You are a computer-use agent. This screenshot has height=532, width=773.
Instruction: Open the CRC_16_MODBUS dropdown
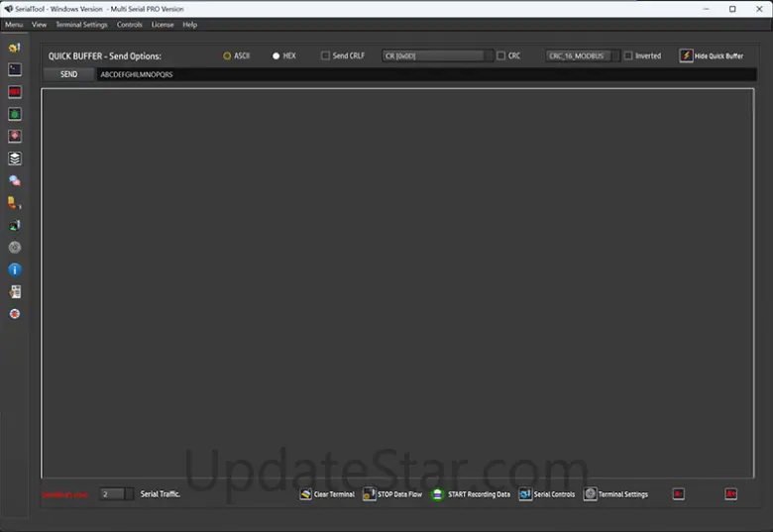pyautogui.click(x=582, y=55)
